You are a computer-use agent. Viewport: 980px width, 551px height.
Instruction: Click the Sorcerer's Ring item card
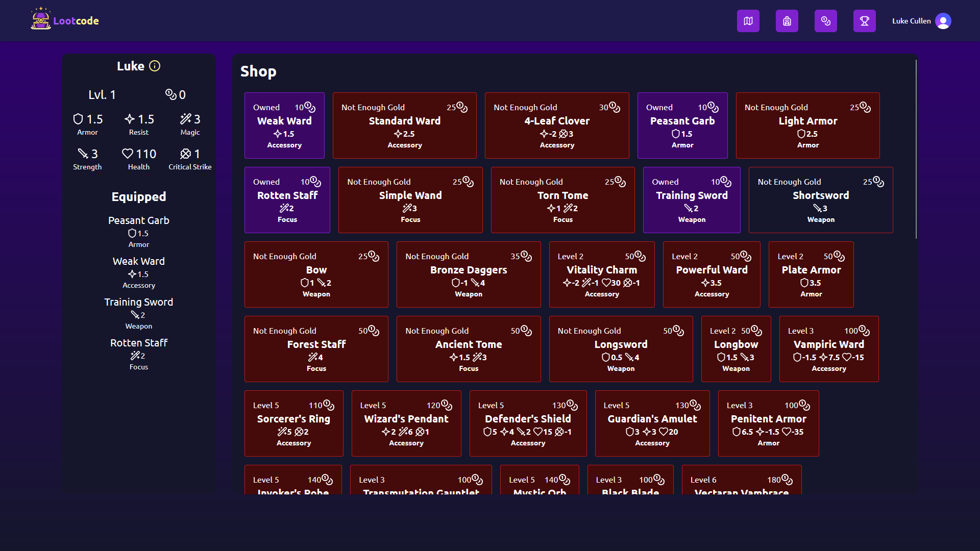click(x=293, y=423)
